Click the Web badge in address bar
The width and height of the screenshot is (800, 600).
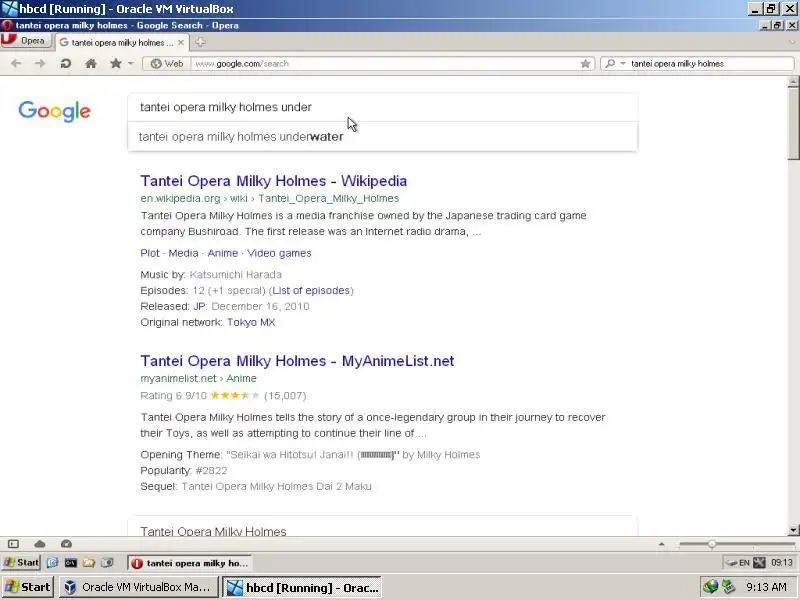point(167,63)
